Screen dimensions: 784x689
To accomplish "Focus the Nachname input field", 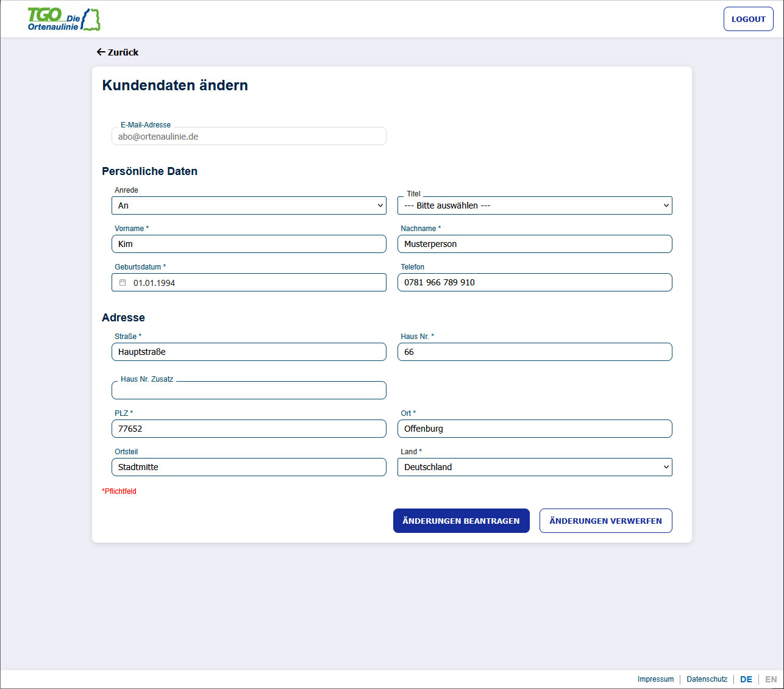I will point(535,244).
